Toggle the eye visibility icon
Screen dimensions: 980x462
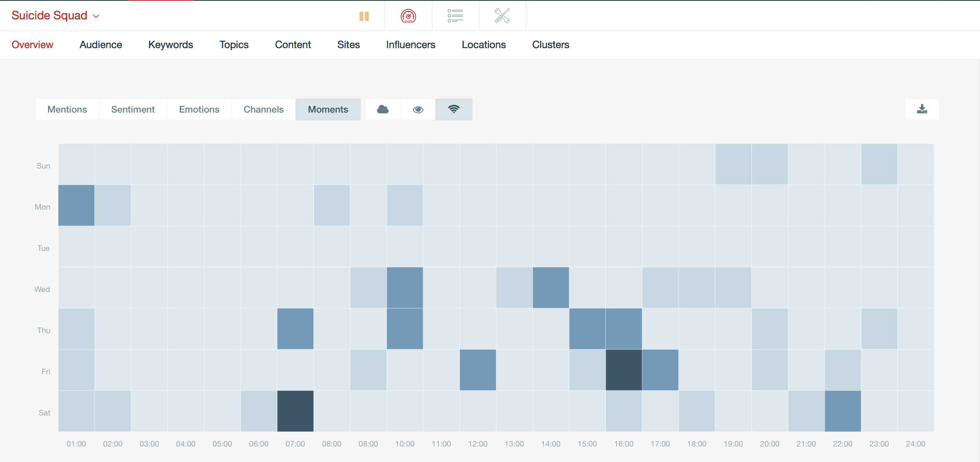pyautogui.click(x=418, y=109)
